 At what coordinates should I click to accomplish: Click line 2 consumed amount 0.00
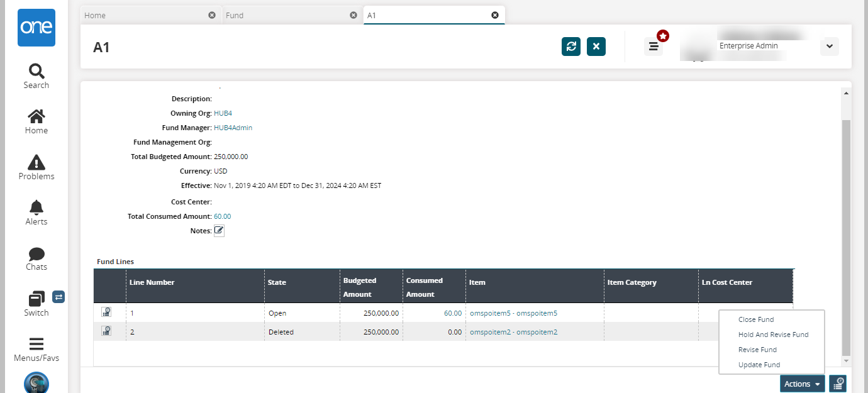click(455, 332)
